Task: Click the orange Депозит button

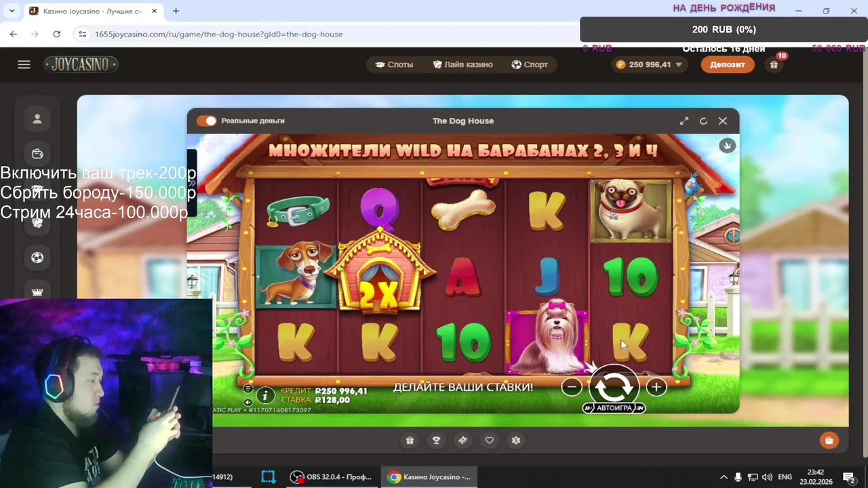Action: [x=728, y=64]
